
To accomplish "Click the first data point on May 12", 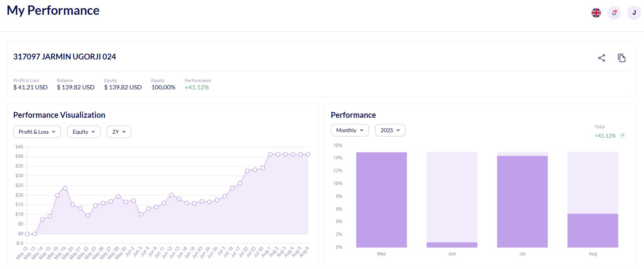I will tap(27, 234).
